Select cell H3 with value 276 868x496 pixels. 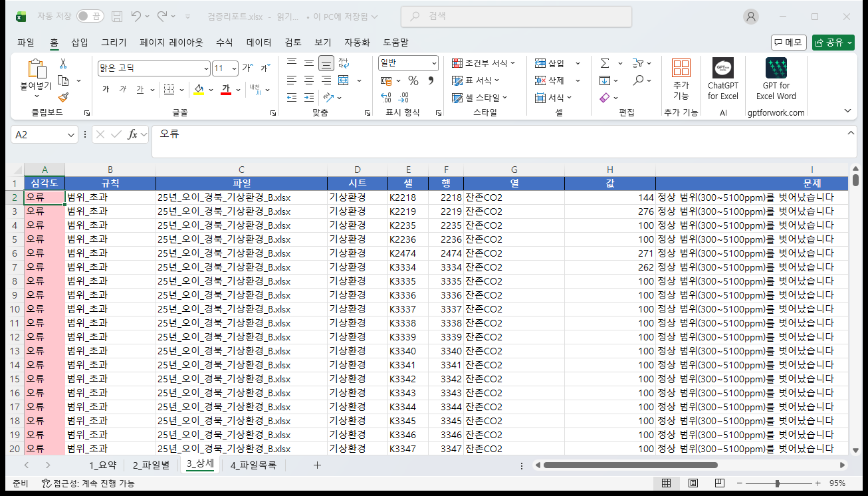(x=609, y=211)
